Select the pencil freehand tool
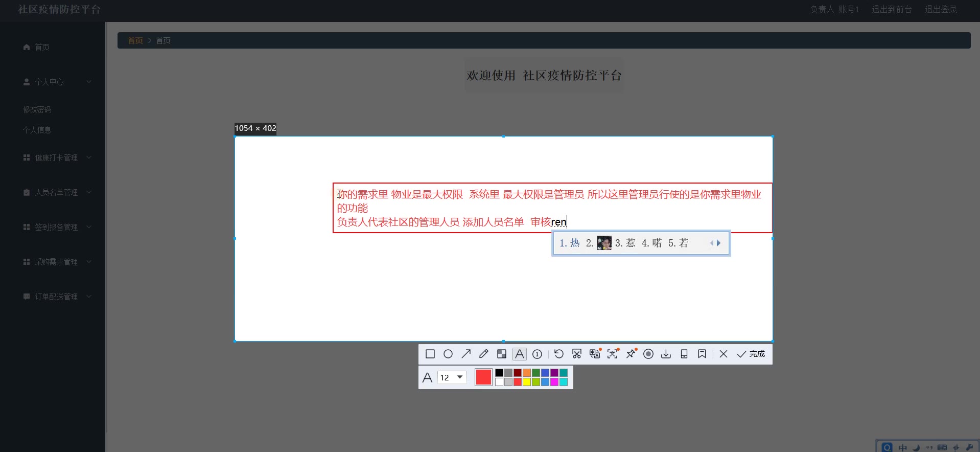The height and width of the screenshot is (452, 980). tap(484, 354)
